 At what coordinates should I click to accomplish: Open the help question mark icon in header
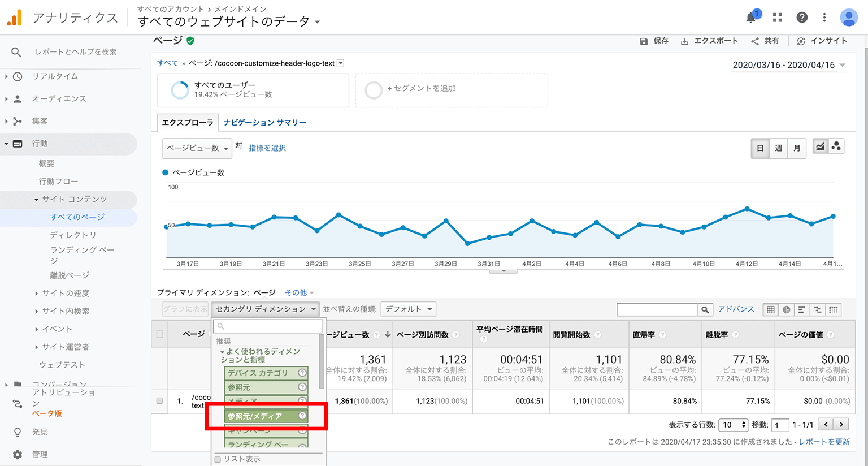coord(802,18)
